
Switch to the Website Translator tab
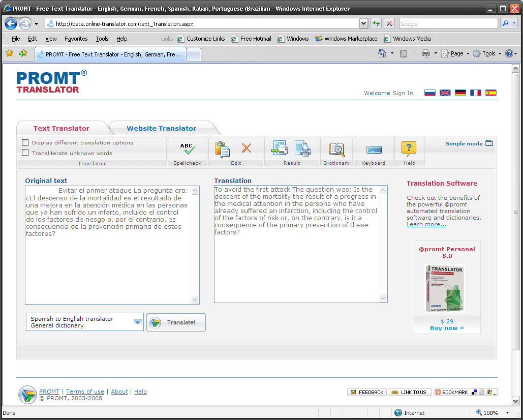162,128
